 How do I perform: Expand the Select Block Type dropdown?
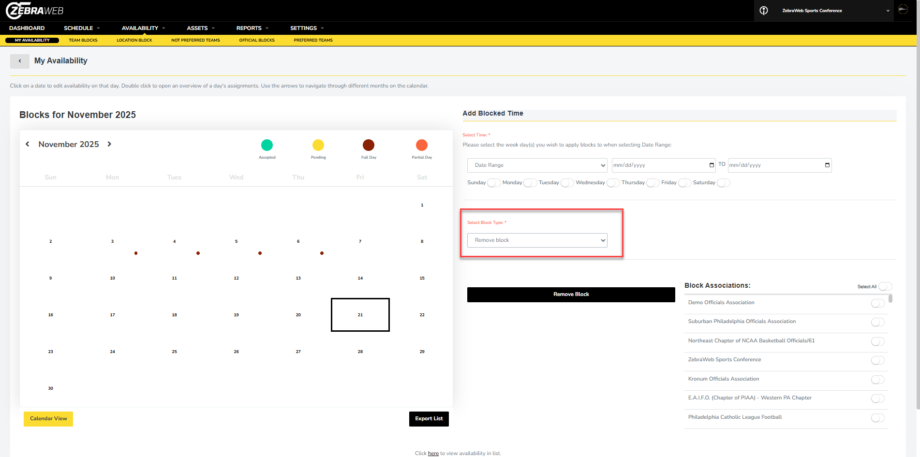click(537, 240)
